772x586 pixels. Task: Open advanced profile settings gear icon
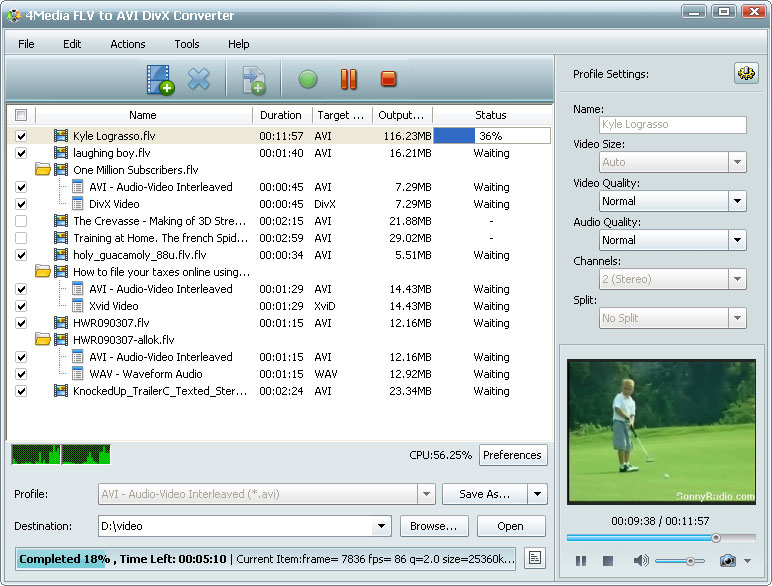746,73
